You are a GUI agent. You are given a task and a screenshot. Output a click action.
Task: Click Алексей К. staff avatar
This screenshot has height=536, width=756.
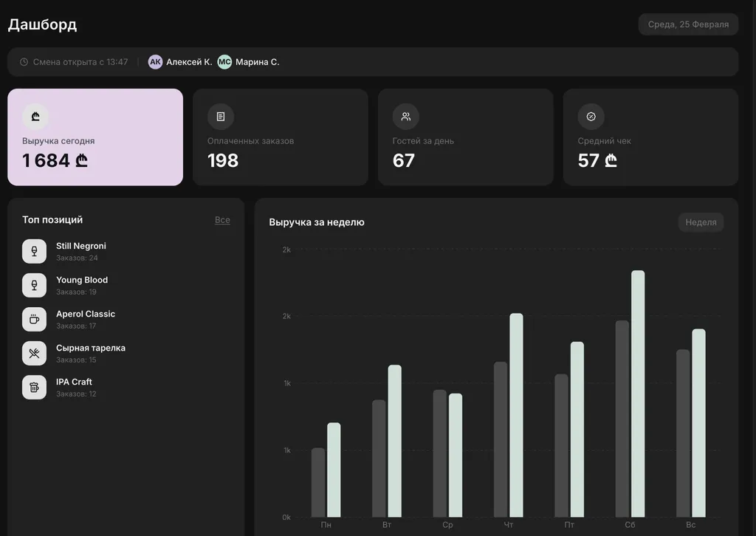coord(155,62)
